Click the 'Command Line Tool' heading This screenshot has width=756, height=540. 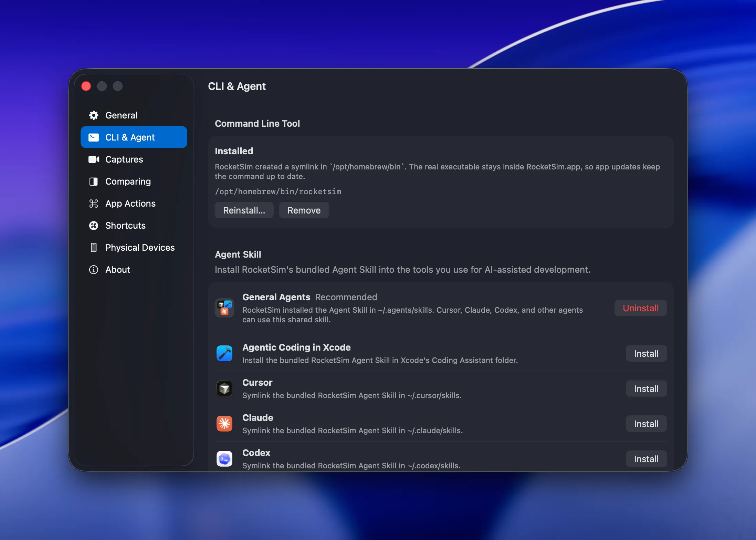[x=257, y=123]
